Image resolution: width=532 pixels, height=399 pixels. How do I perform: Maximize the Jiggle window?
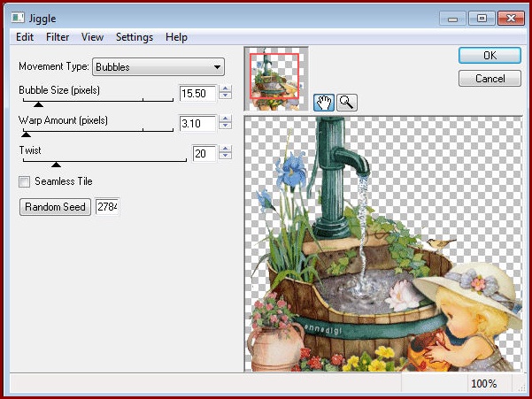pyautogui.click(x=482, y=18)
